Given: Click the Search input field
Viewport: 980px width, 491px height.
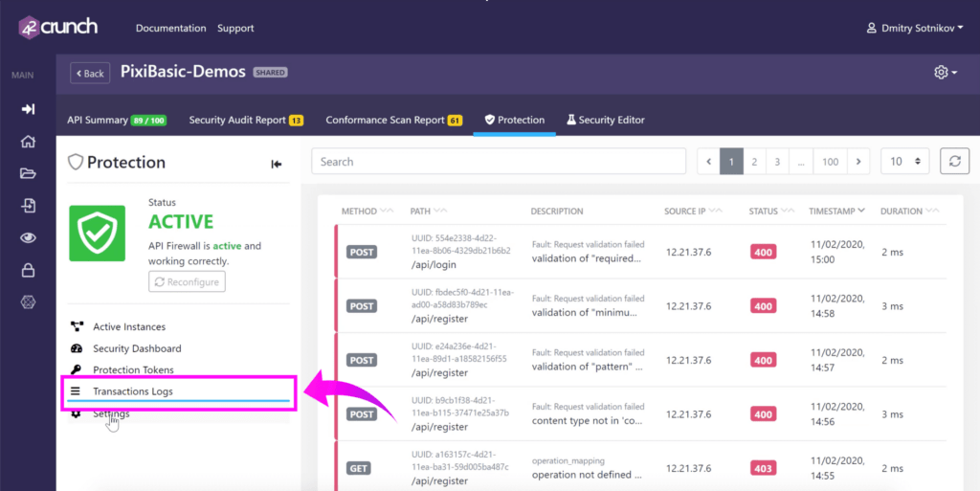Looking at the screenshot, I should [x=498, y=161].
